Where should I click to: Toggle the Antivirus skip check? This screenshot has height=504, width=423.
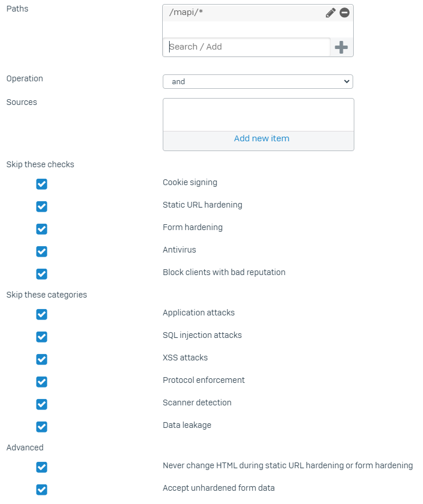[42, 251]
